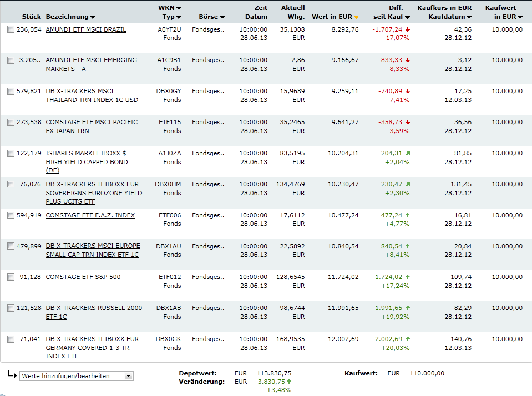Click the sort arrow next to Wert in EUR

pos(356,17)
